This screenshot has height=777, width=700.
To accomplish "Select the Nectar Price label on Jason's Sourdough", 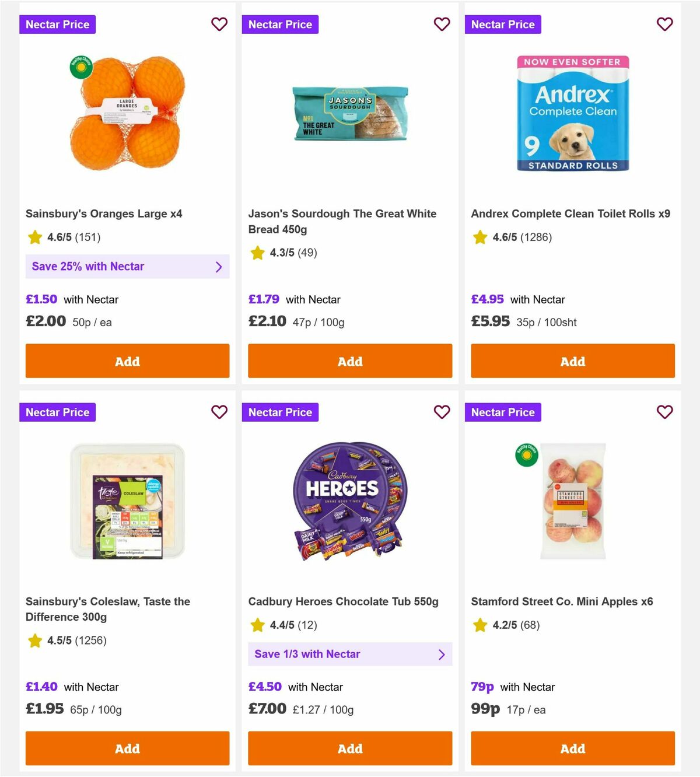I will 280,24.
